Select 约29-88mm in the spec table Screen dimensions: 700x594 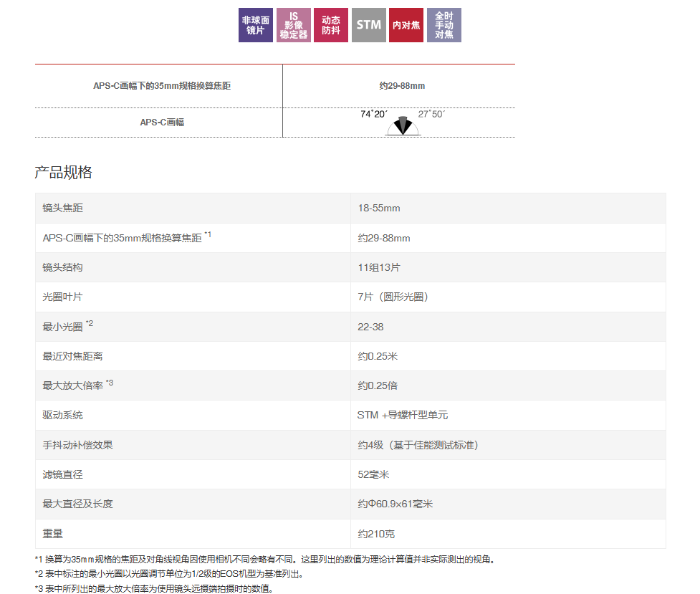pyautogui.click(x=384, y=238)
